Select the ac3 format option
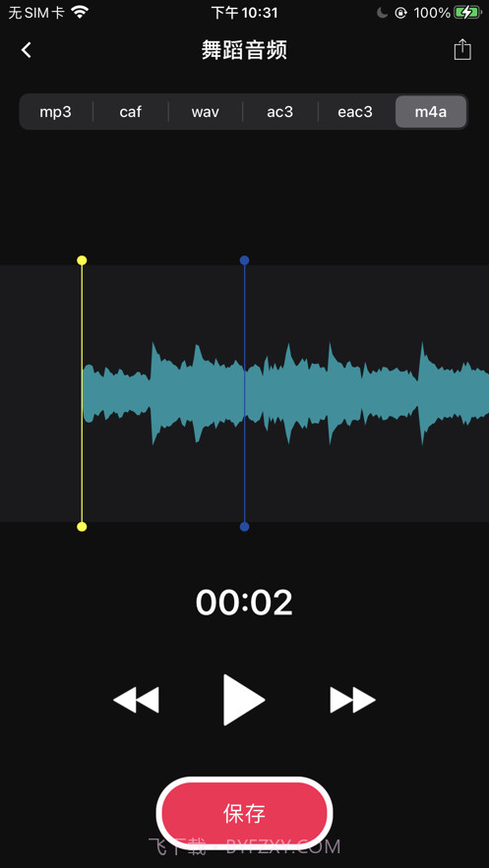489x868 pixels. (x=280, y=112)
